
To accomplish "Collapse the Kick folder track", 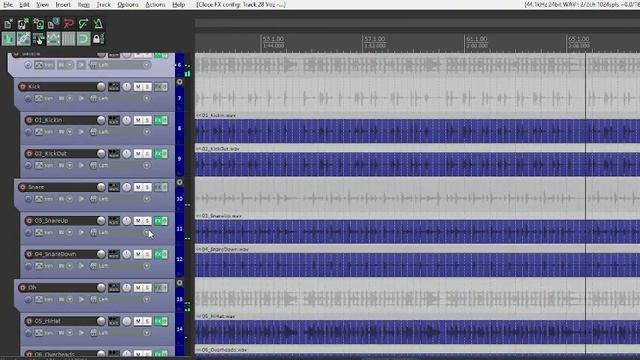I will [x=180, y=82].
